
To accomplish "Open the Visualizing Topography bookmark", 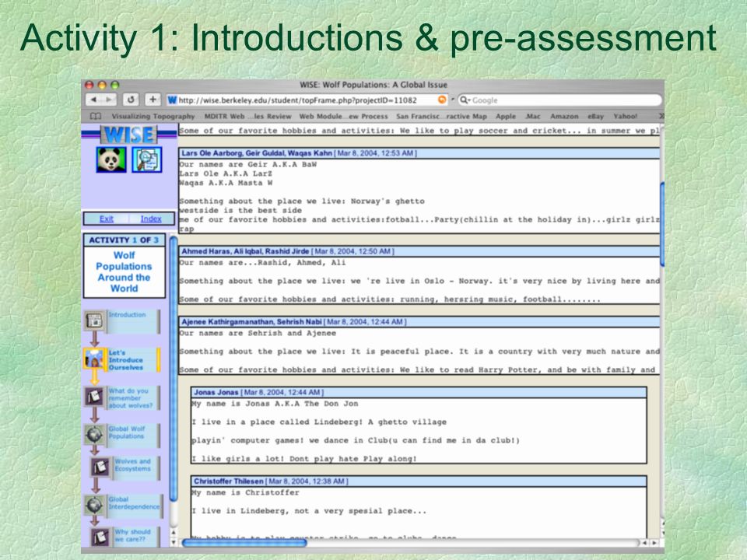I will 153,116.
